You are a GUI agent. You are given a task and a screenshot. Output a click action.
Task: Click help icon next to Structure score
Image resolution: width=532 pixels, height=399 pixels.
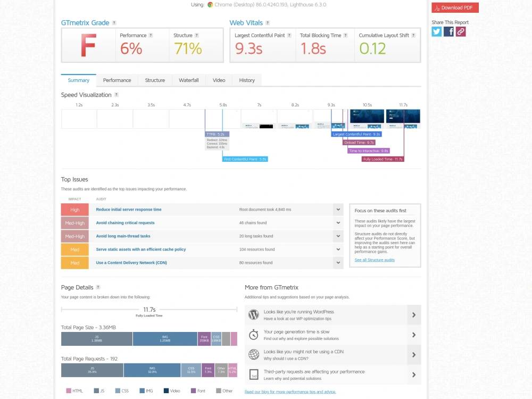[x=196, y=35]
